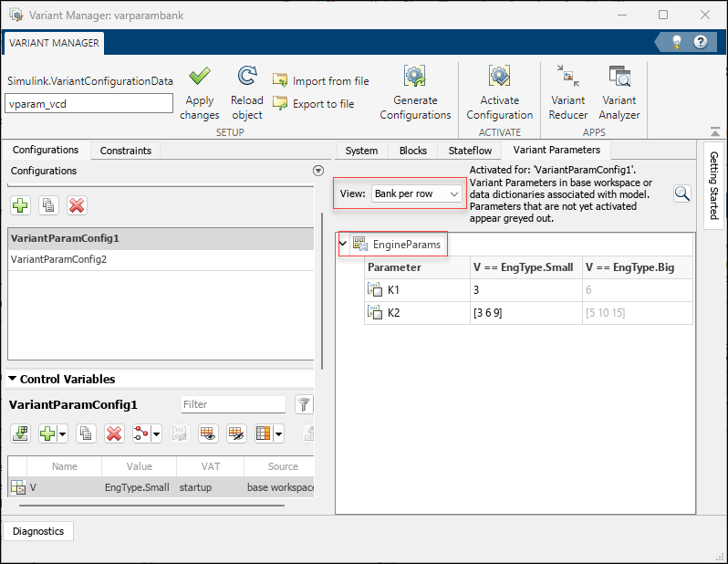This screenshot has width=728, height=564.
Task: Click the Apply changes checkmark button
Action: pos(199,93)
